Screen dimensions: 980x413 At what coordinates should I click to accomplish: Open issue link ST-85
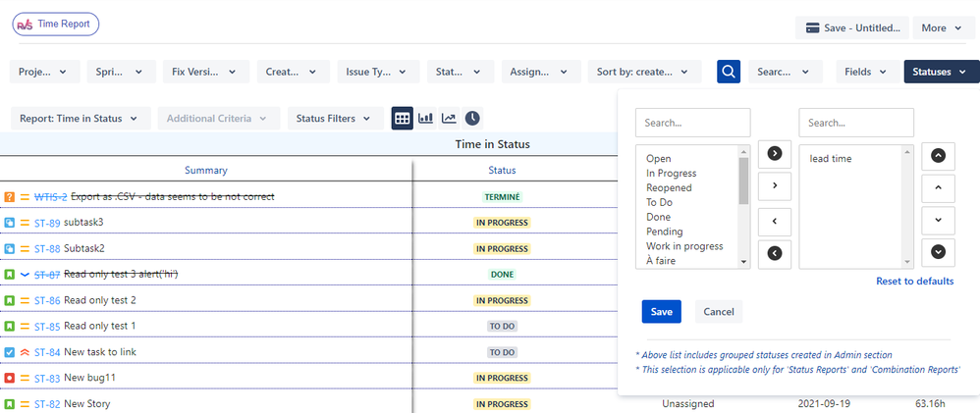pos(47,326)
